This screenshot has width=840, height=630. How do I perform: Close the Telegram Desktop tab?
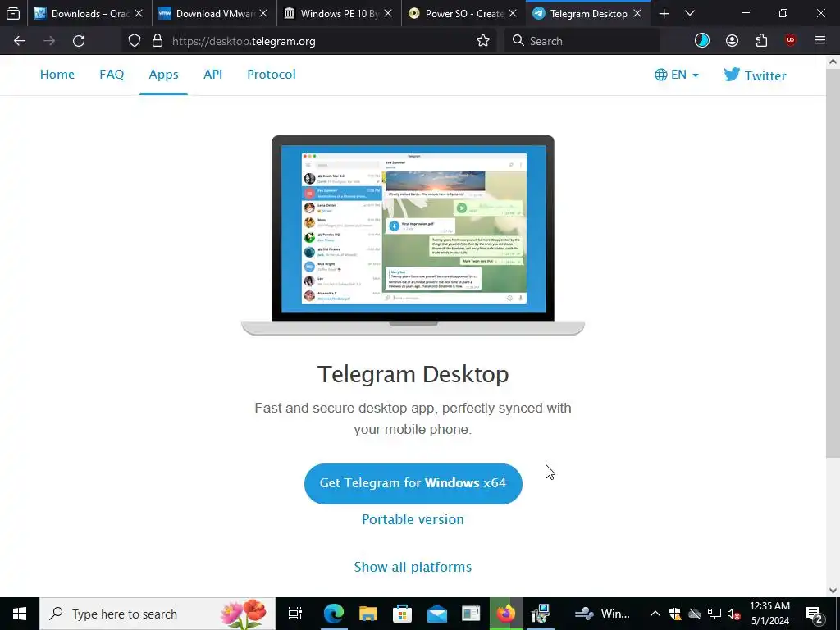637,13
